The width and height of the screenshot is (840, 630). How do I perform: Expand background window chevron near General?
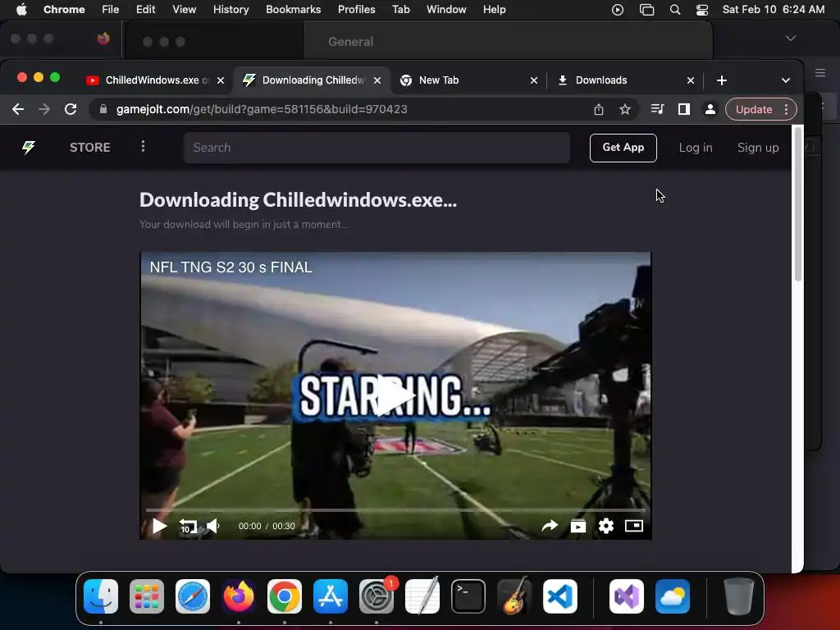pyautogui.click(x=790, y=39)
